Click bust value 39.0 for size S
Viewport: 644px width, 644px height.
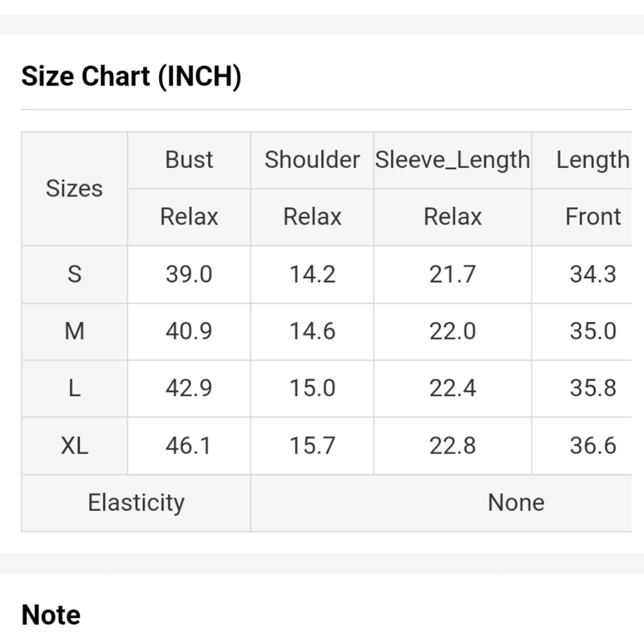pos(189,274)
